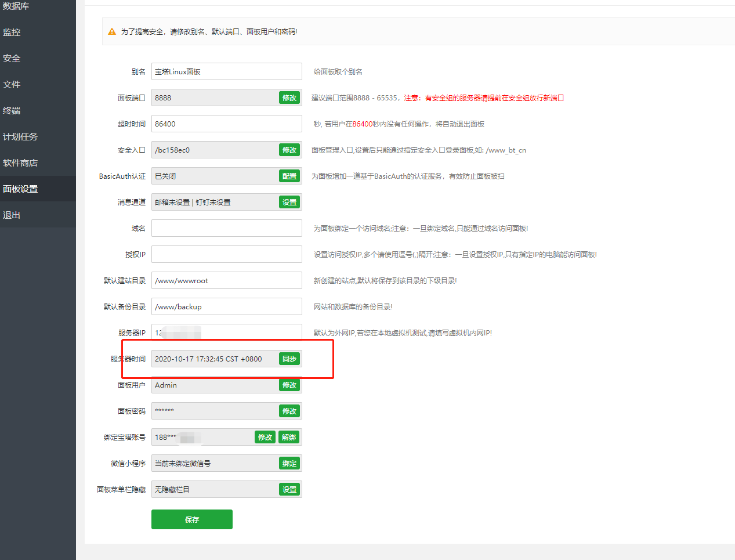Click the red 注意 security group warning text
Image resolution: width=735 pixels, height=560 pixels.
[x=484, y=98]
